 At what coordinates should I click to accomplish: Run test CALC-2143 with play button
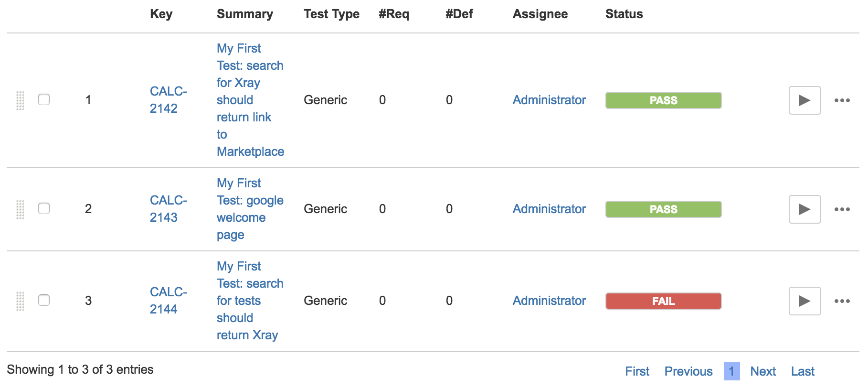tap(804, 209)
